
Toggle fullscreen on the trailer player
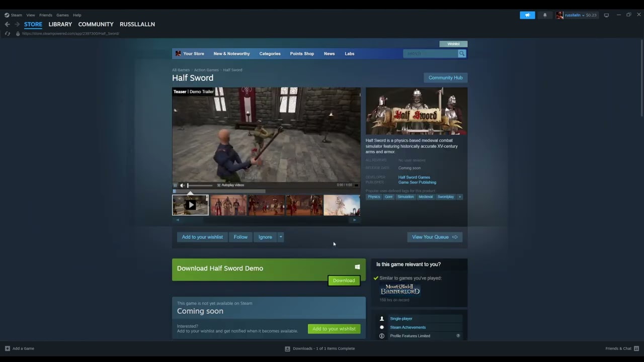356,185
